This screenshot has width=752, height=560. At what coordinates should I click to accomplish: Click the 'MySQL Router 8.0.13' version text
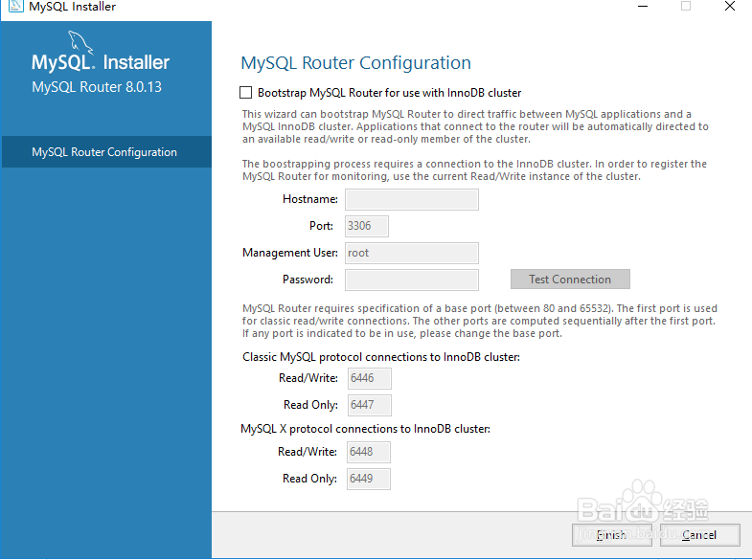point(97,87)
